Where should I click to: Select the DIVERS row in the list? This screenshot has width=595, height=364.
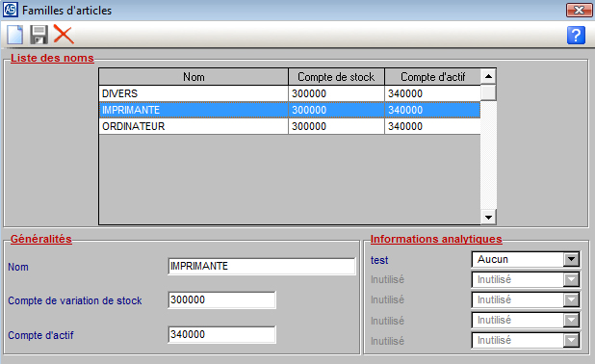[x=290, y=93]
